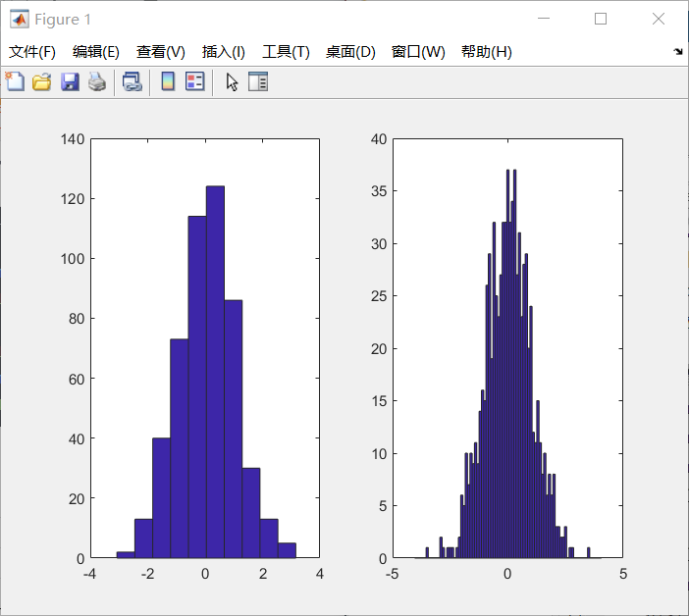Screen dimensions: 689x616
Task: Open a file with the folder icon
Action: [42, 81]
